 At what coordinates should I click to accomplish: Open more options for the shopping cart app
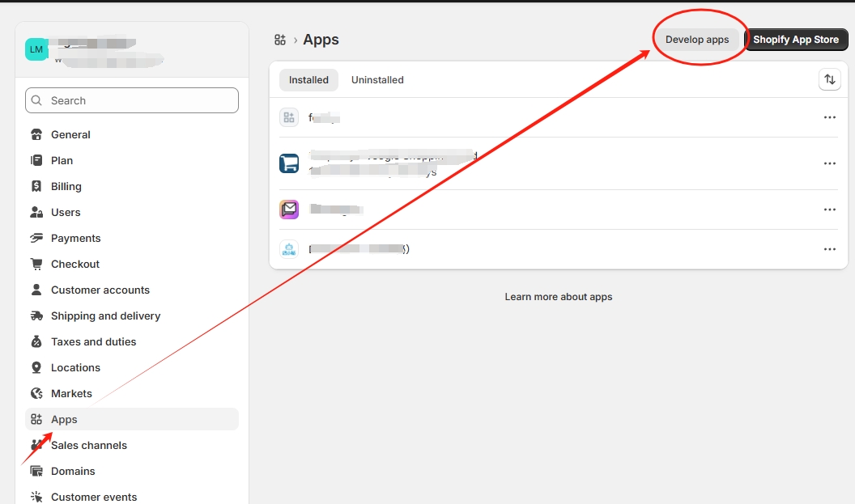click(829, 163)
